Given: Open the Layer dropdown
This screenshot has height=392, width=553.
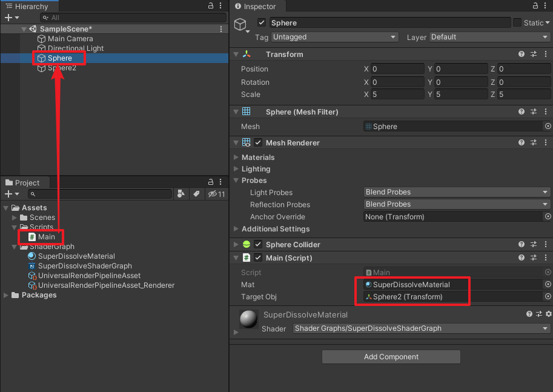Looking at the screenshot, I should click(489, 37).
